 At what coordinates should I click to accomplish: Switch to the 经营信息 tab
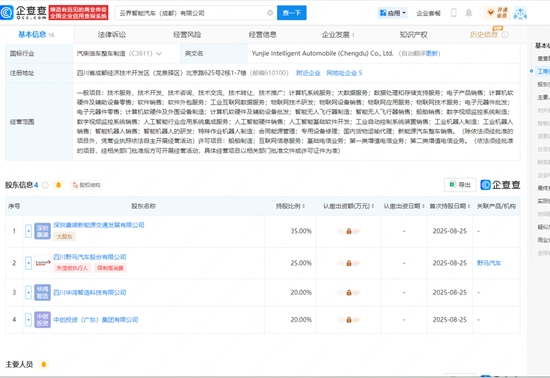pyautogui.click(x=262, y=34)
